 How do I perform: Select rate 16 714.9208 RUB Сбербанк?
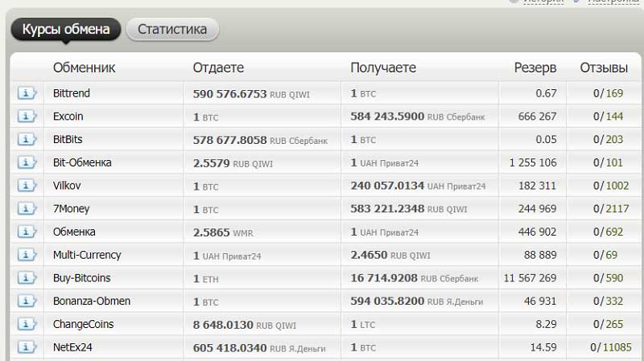pyautogui.click(x=415, y=278)
